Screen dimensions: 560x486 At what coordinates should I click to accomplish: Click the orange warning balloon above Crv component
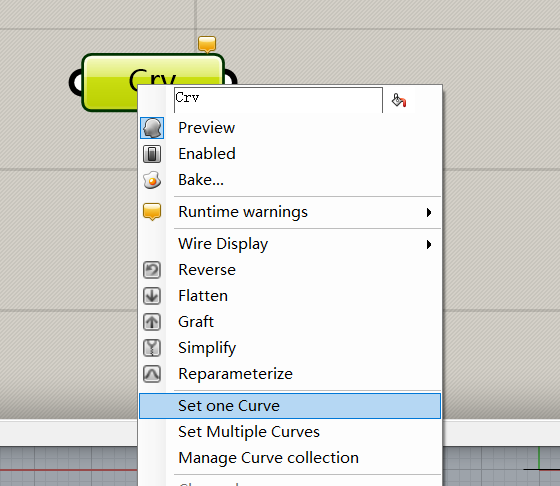coord(207,44)
